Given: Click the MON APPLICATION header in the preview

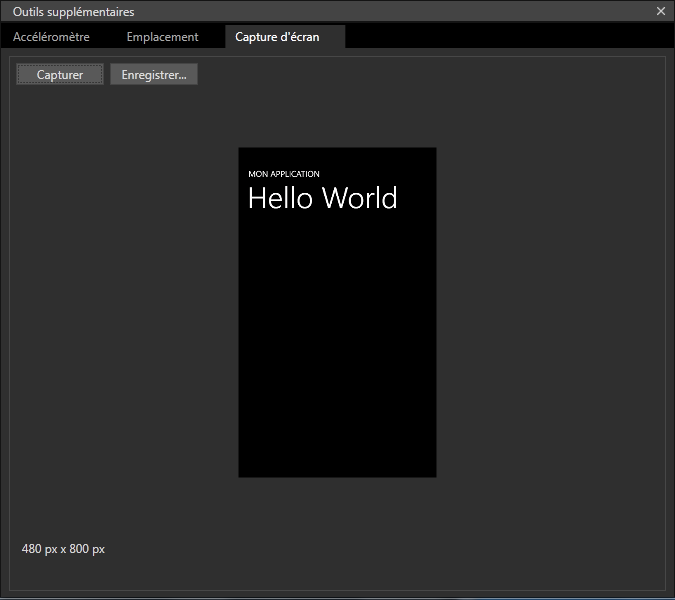Looking at the screenshot, I should coord(284,174).
